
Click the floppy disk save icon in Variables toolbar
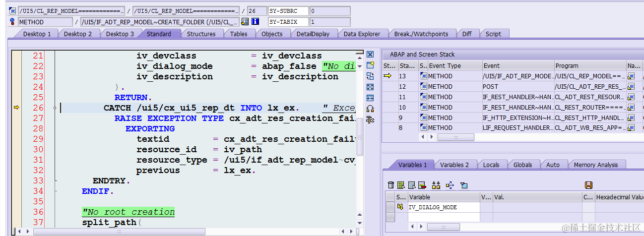588,185
